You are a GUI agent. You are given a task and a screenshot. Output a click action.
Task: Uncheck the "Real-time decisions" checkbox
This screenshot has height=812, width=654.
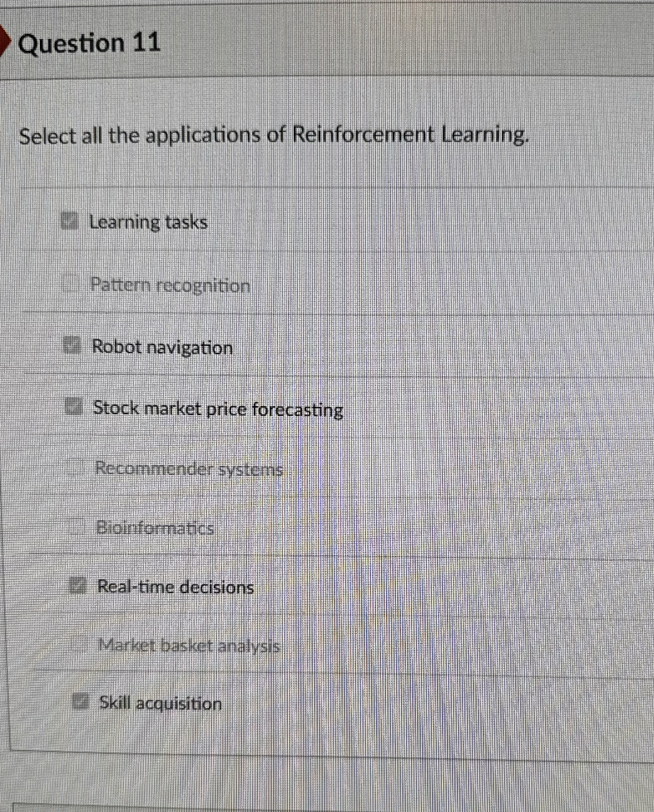pyautogui.click(x=78, y=585)
